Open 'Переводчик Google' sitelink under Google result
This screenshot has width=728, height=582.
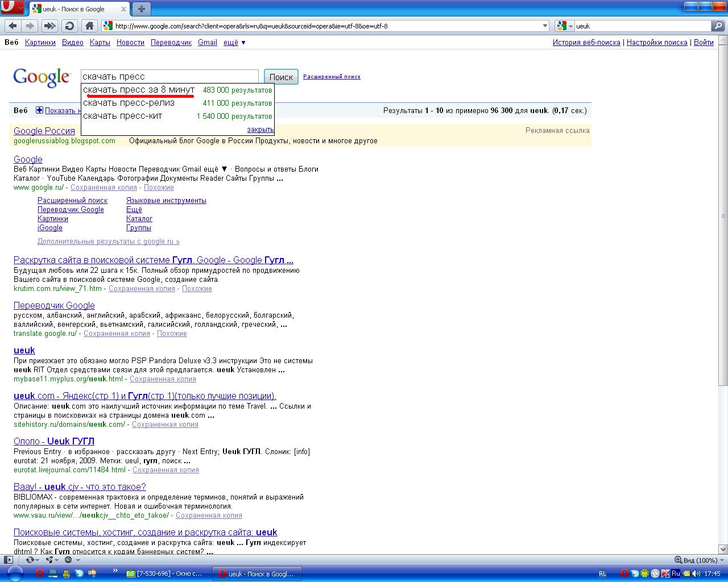[71, 210]
